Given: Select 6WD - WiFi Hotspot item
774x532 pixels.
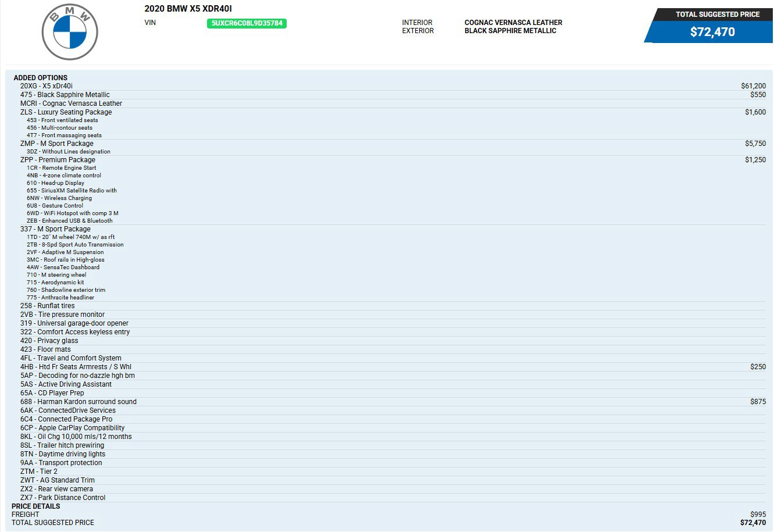Looking at the screenshot, I should (72, 213).
